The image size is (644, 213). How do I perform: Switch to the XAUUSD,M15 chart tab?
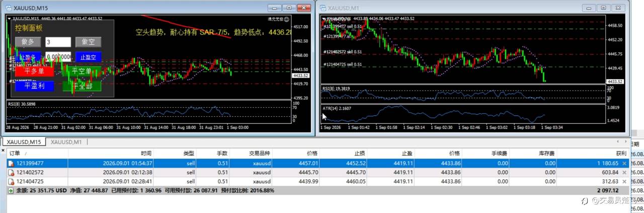coord(24,142)
